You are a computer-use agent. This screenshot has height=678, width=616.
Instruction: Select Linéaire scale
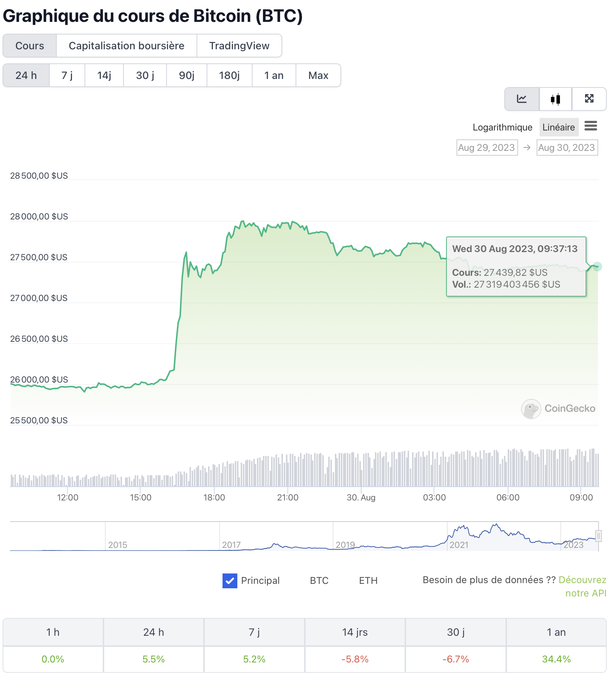click(558, 127)
